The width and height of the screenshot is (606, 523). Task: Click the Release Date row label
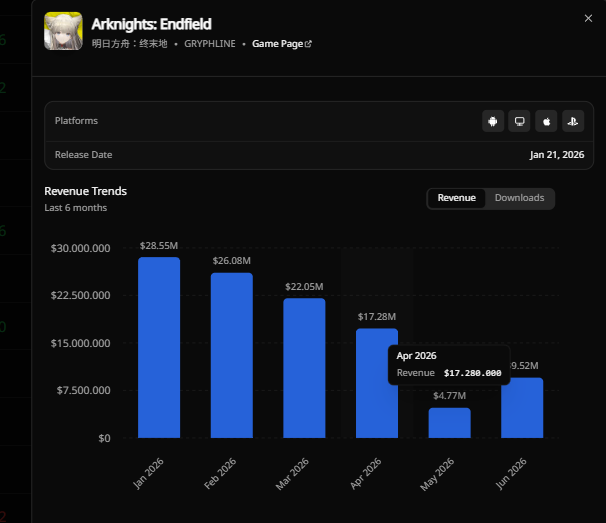pos(83,155)
